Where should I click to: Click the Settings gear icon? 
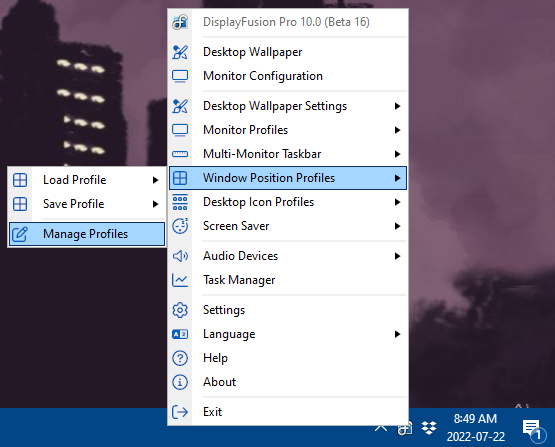(x=180, y=310)
